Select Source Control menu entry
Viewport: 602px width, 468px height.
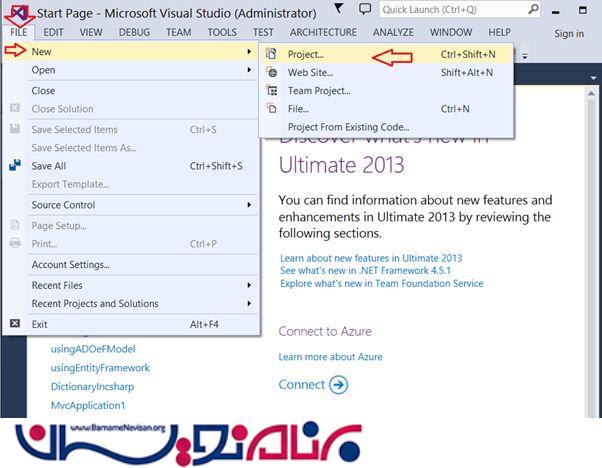(x=131, y=205)
